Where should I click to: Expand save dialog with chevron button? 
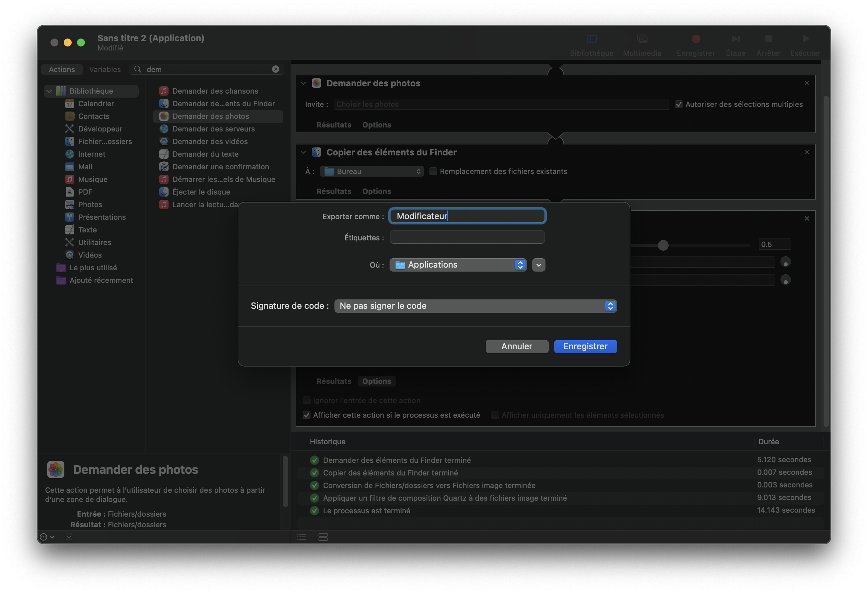point(538,265)
